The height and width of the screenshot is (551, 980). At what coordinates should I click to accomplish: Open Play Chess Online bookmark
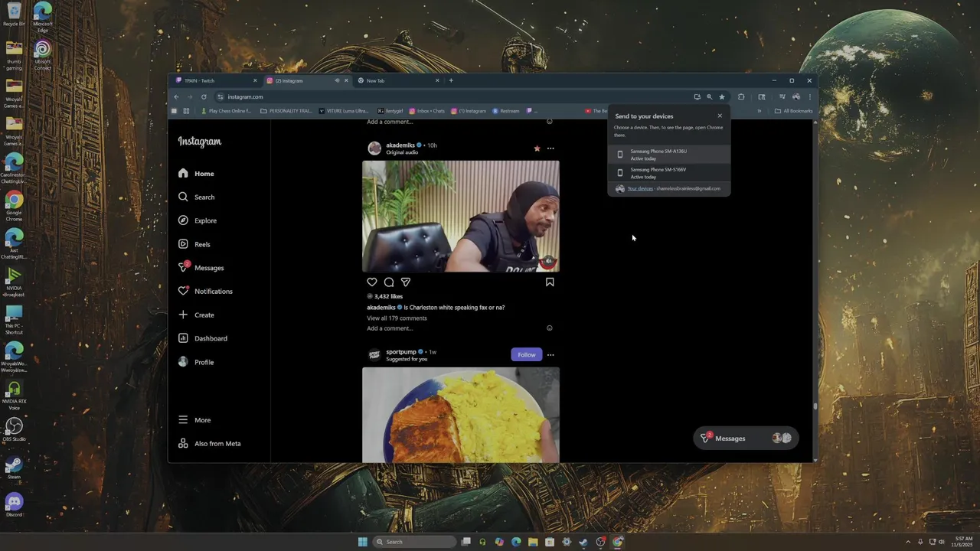click(226, 111)
